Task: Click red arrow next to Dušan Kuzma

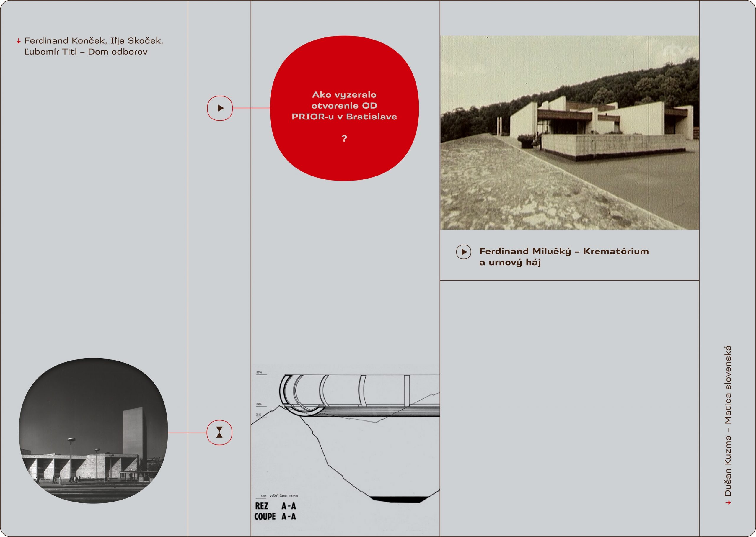Action: click(x=728, y=502)
